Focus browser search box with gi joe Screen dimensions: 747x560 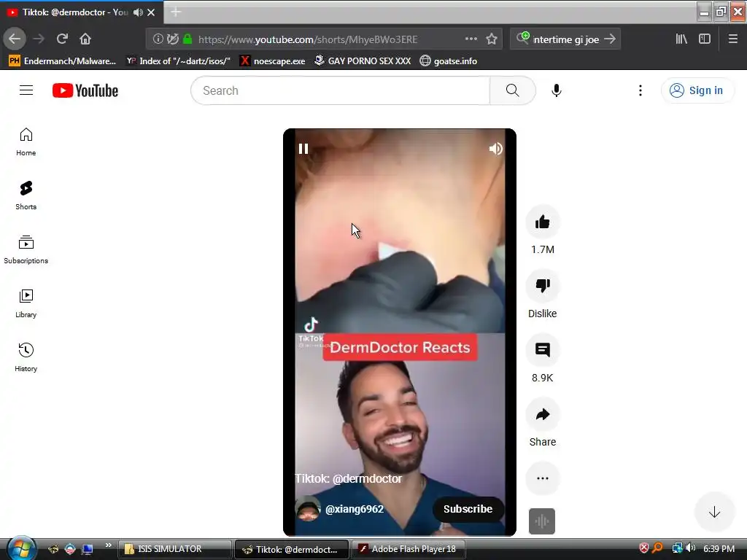(x=565, y=39)
